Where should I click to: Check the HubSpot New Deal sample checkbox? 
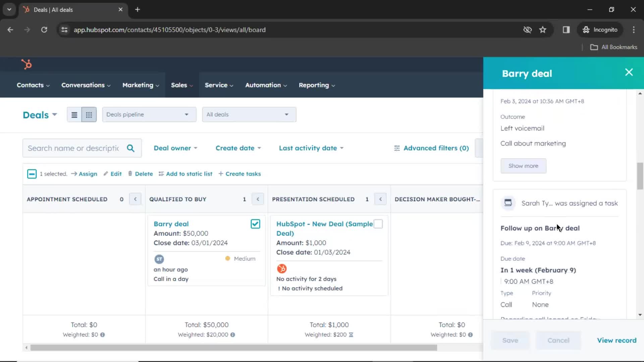[x=378, y=224]
